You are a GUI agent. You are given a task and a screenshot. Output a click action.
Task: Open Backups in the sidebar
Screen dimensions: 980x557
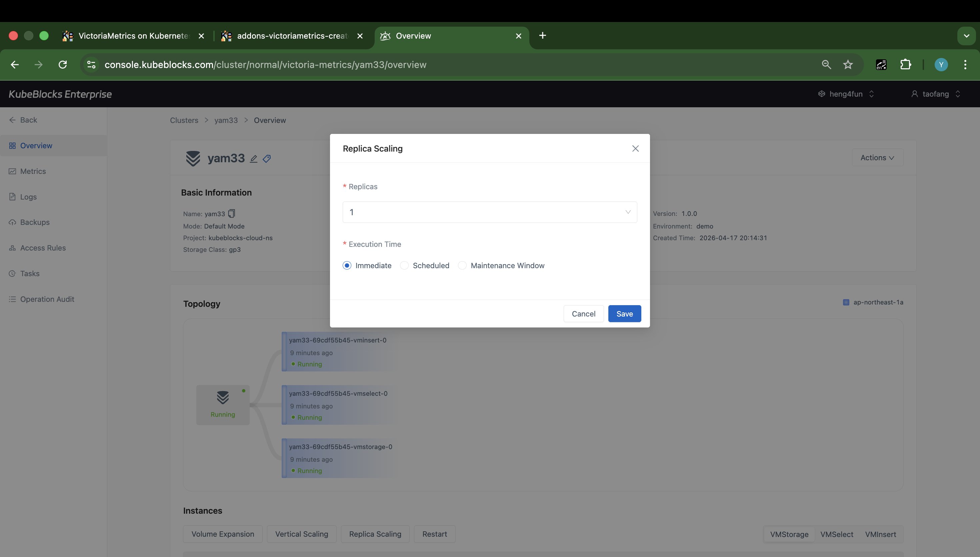point(53,222)
